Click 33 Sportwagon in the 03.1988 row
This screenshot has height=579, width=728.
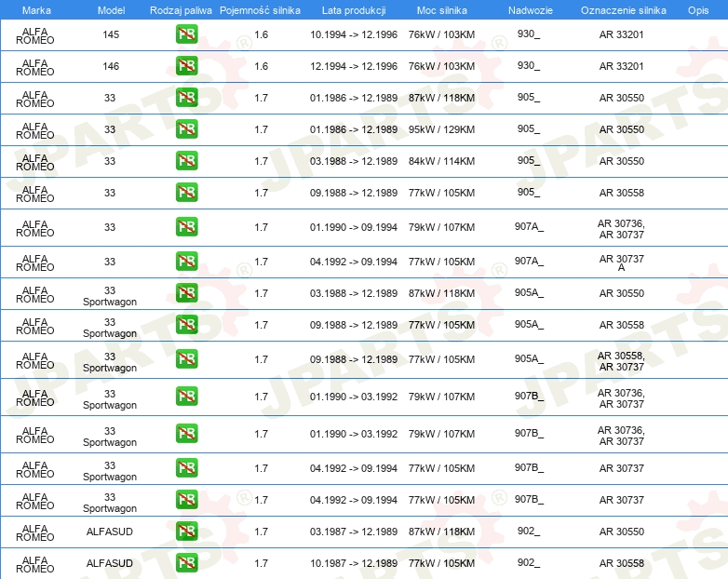point(110,296)
